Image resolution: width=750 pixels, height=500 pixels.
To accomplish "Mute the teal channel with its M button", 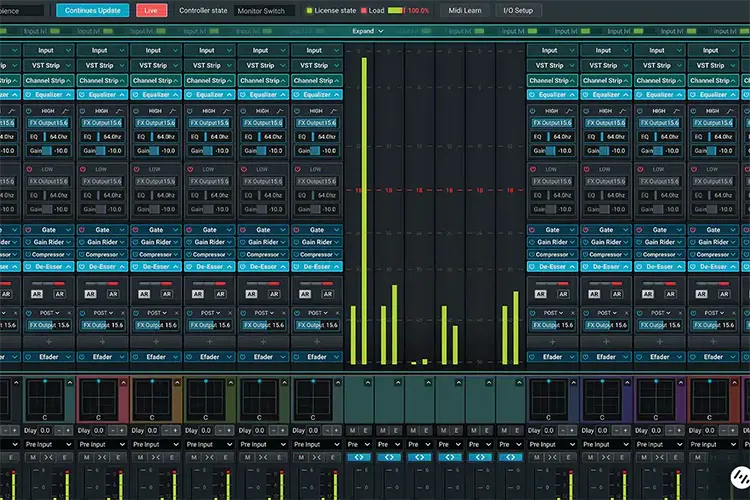I will click(x=33, y=458).
